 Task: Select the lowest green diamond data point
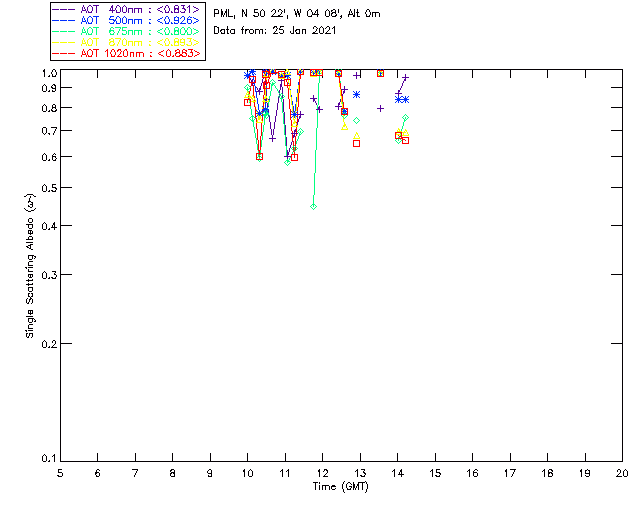coord(313,207)
